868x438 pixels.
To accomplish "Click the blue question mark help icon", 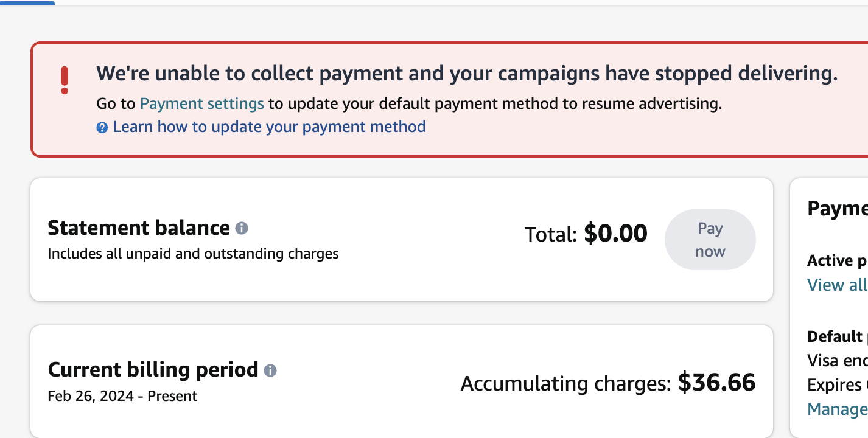I will [102, 128].
